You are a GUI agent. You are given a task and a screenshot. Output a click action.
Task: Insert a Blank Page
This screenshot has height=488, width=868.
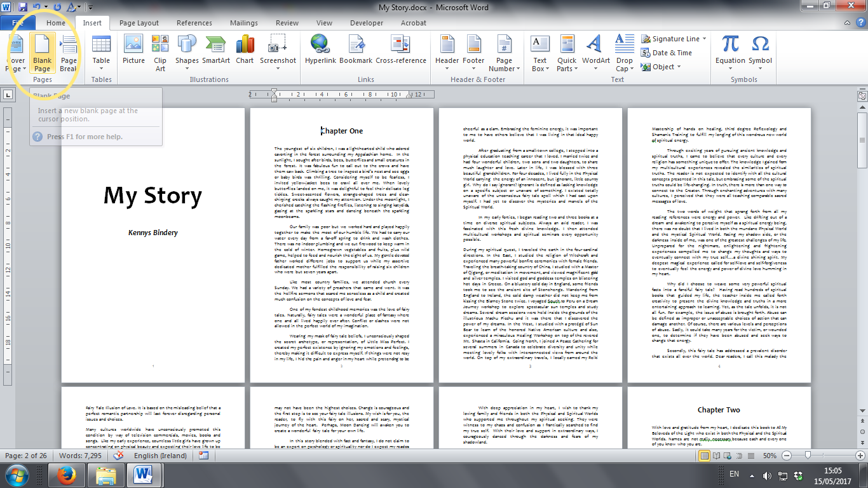42,52
